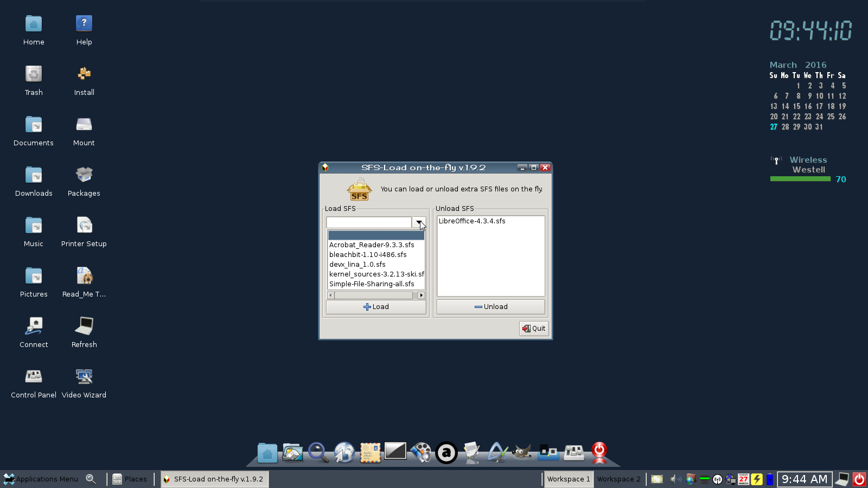The width and height of the screenshot is (868, 488).
Task: Click the taskbar search magnifier icon
Action: [x=91, y=479]
